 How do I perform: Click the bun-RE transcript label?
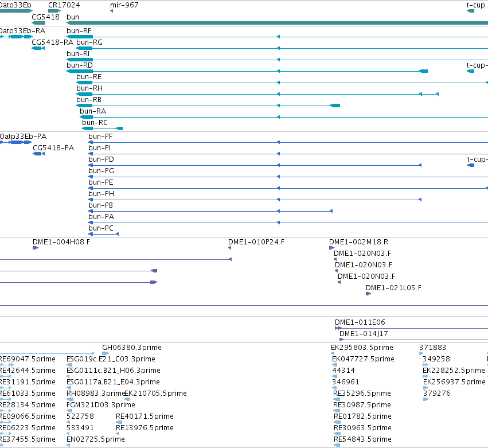[89, 77]
